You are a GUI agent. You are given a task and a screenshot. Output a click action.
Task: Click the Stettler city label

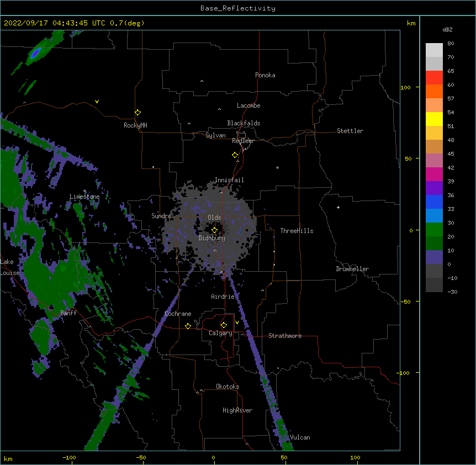point(350,131)
